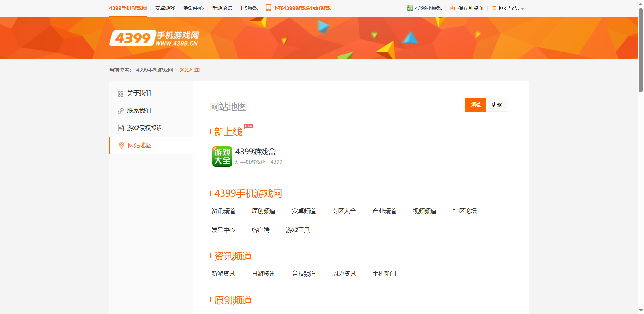Click the 玩手机游戏还上4399 subtitle
This screenshot has width=644, height=314.
[x=259, y=162]
